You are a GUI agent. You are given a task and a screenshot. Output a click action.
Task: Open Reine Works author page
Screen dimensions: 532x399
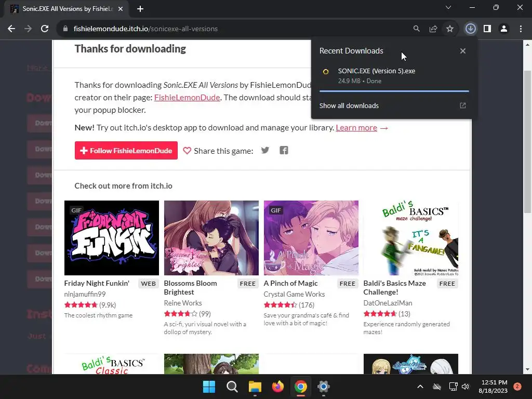point(183,303)
